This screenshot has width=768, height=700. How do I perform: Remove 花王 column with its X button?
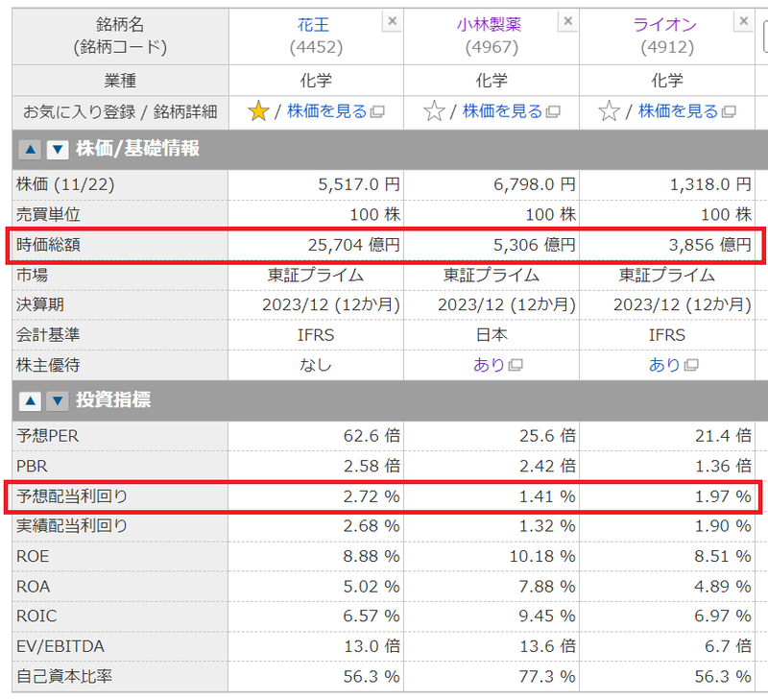tap(392, 21)
